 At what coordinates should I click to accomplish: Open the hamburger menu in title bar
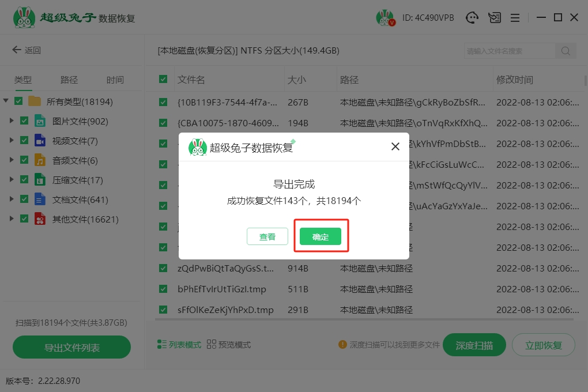515,18
